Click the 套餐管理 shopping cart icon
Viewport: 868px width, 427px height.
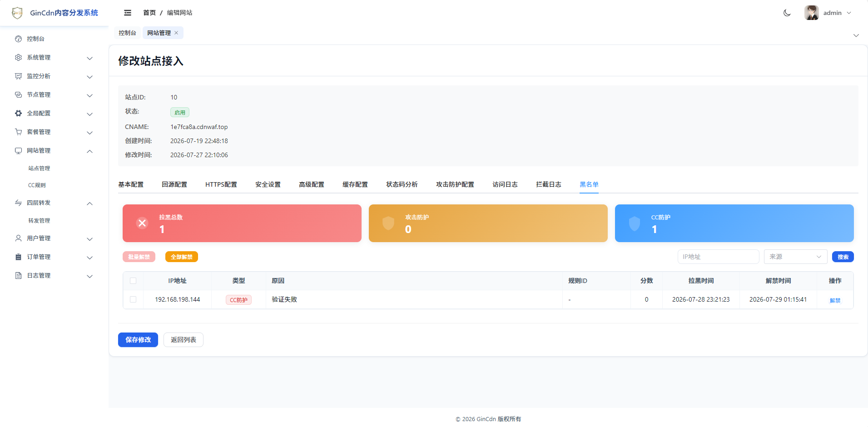(x=18, y=132)
